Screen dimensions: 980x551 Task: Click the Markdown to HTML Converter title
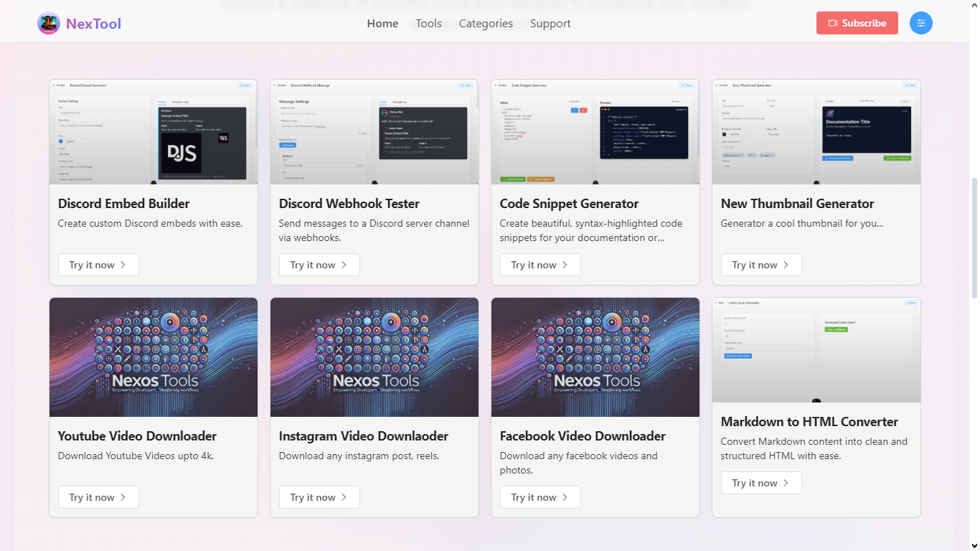click(x=809, y=422)
